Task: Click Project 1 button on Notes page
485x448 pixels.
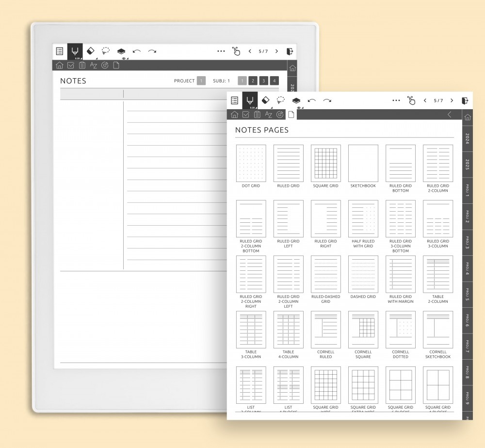Action: (201, 81)
